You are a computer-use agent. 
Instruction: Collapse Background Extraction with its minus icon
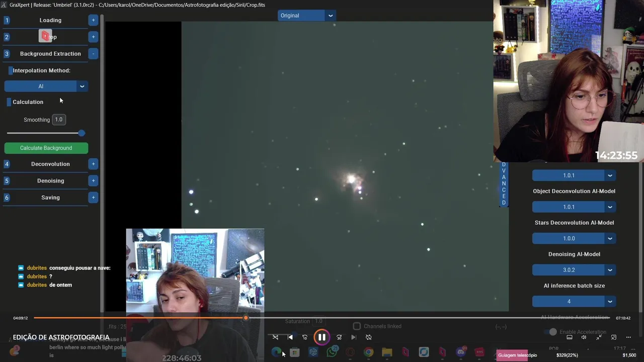[93, 53]
